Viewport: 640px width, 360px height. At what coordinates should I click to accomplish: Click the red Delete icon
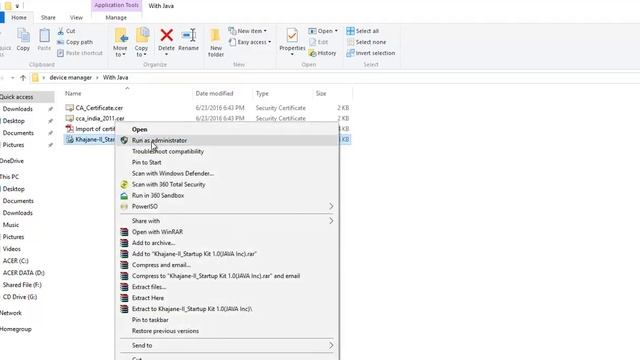point(167,36)
